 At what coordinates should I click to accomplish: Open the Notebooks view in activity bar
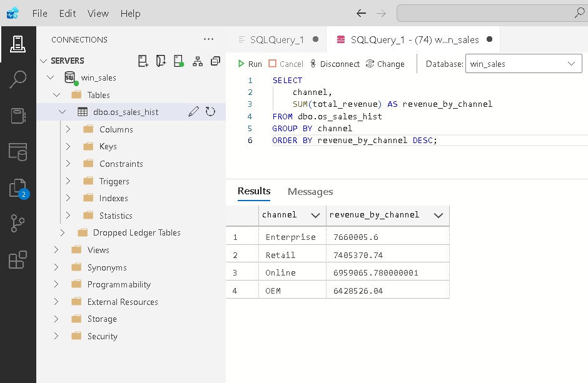[x=18, y=116]
